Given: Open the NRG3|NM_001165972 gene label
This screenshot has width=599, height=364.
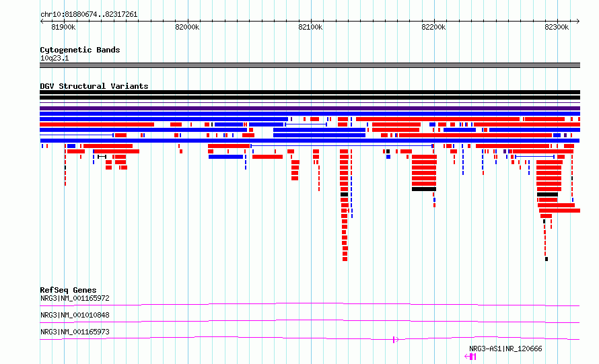Looking at the screenshot, I should 75,298.
